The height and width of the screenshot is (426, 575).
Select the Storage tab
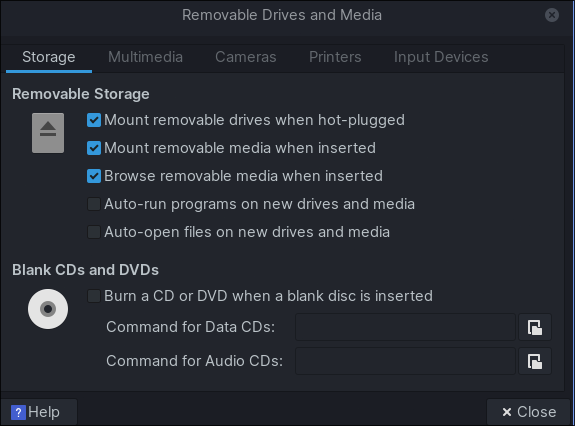(x=49, y=57)
